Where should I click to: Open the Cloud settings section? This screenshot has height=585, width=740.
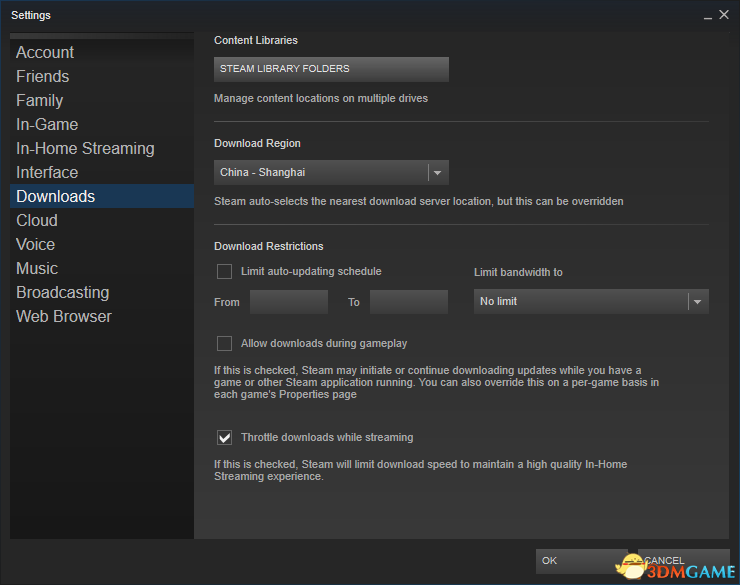coord(102,220)
